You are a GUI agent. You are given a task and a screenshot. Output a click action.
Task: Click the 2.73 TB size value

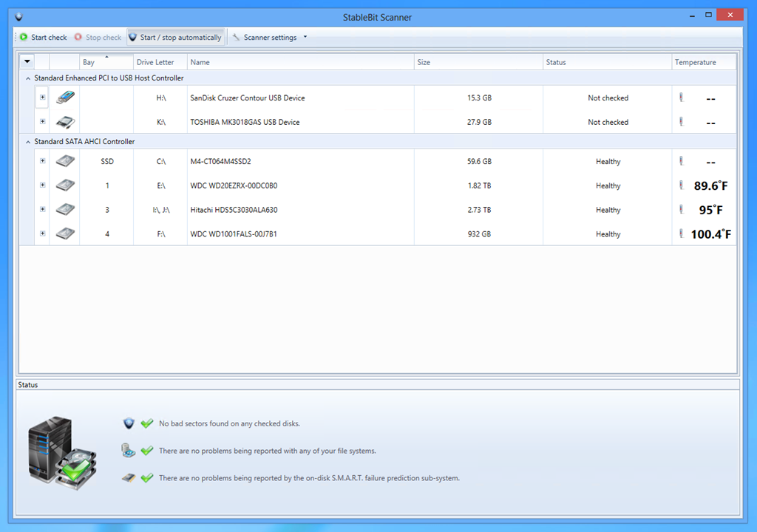(x=479, y=210)
